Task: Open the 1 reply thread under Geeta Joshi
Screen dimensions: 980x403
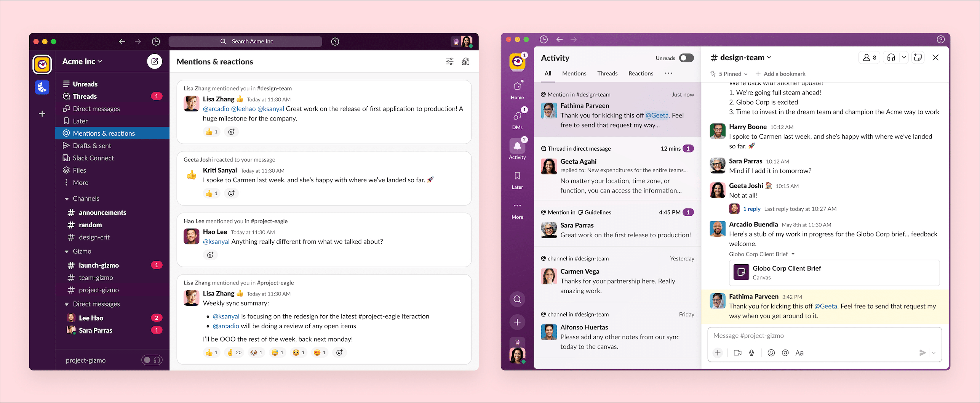Action: click(751, 209)
